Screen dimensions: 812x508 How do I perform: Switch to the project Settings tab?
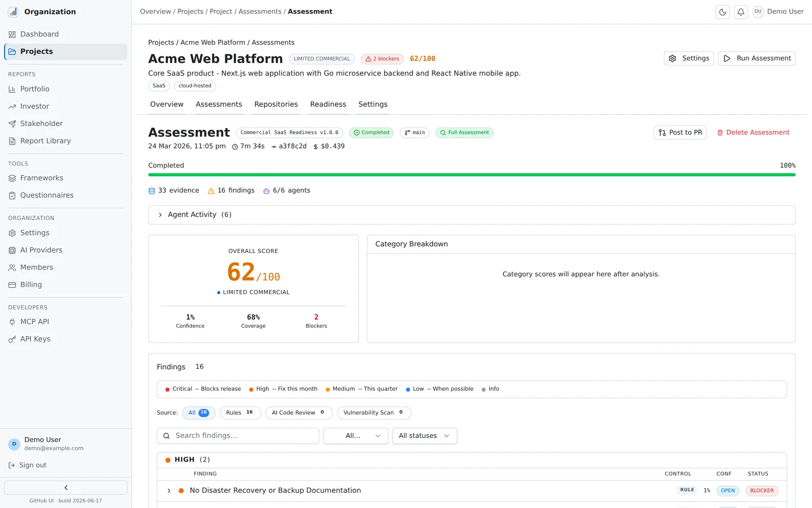(x=373, y=104)
